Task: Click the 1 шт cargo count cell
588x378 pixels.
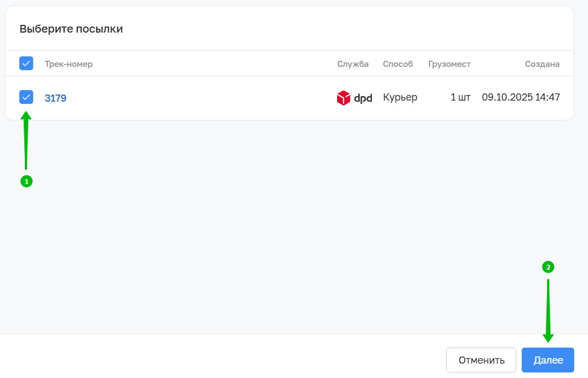Action: [460, 97]
